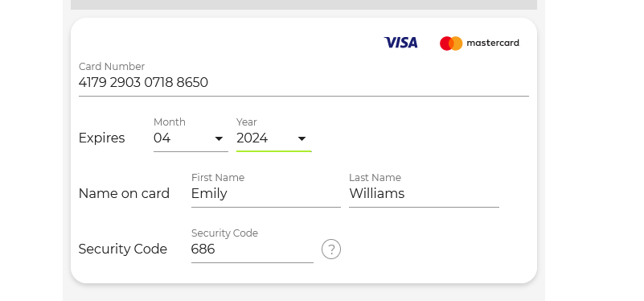Open the Month selector showing 04
This screenshot has width=644, height=301.
[191, 138]
